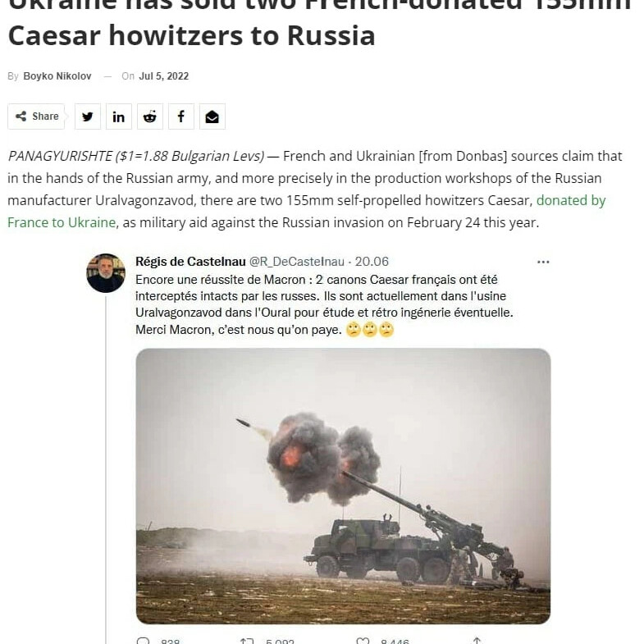Click the tweet date 20.06

[372, 262]
